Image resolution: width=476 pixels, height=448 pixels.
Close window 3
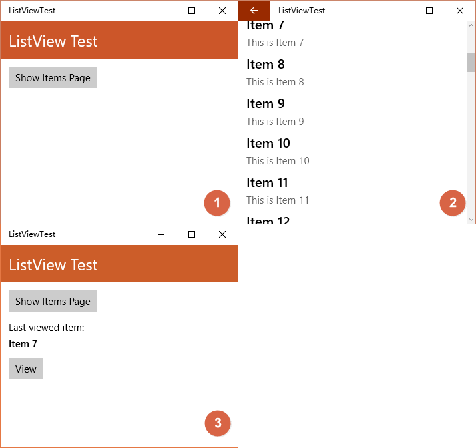[222, 234]
